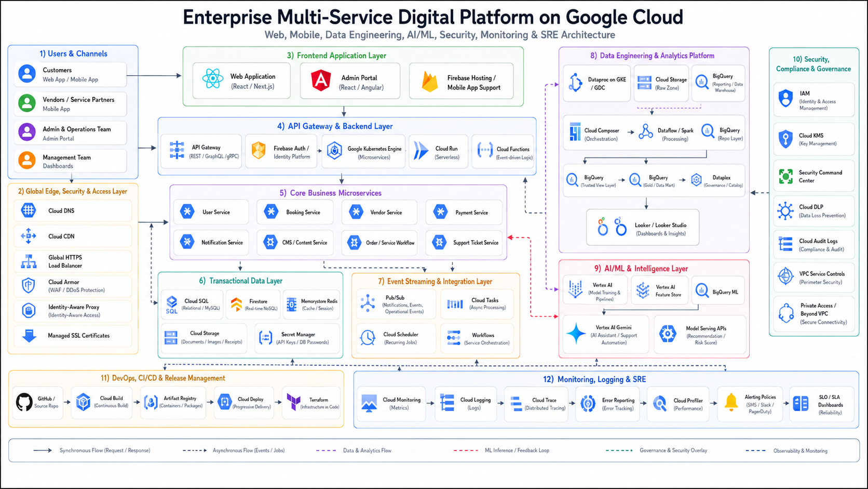Click the Cloud SQL icon

pyautogui.click(x=171, y=304)
